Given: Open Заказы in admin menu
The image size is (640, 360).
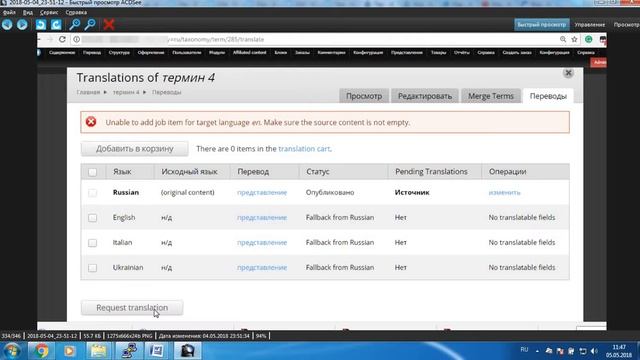Looking at the screenshot, I should tap(302, 53).
